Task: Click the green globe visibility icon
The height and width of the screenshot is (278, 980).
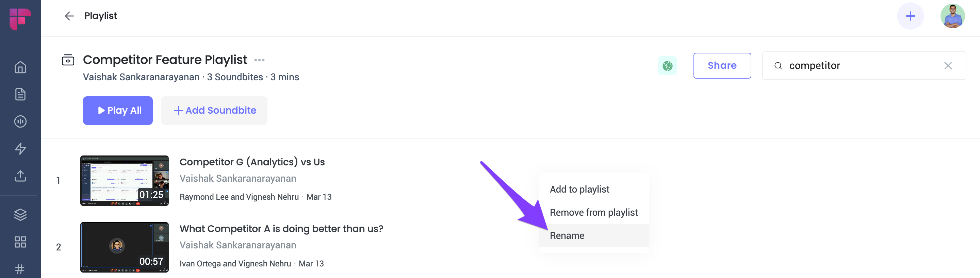Action: [x=667, y=66]
